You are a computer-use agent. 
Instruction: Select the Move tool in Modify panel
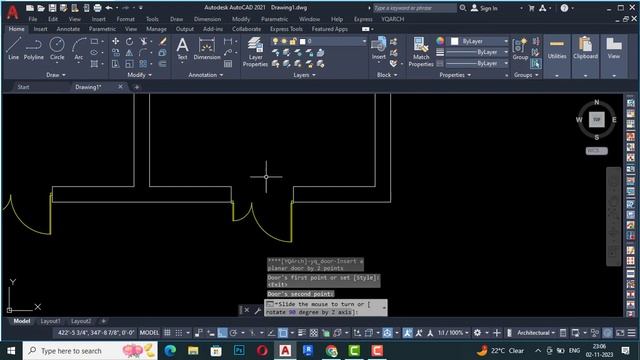(x=116, y=41)
